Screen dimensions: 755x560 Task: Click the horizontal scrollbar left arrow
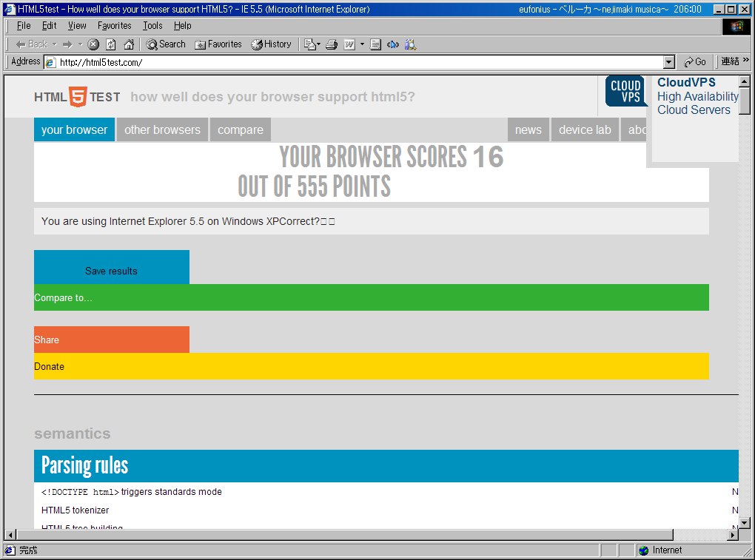pos(10,535)
